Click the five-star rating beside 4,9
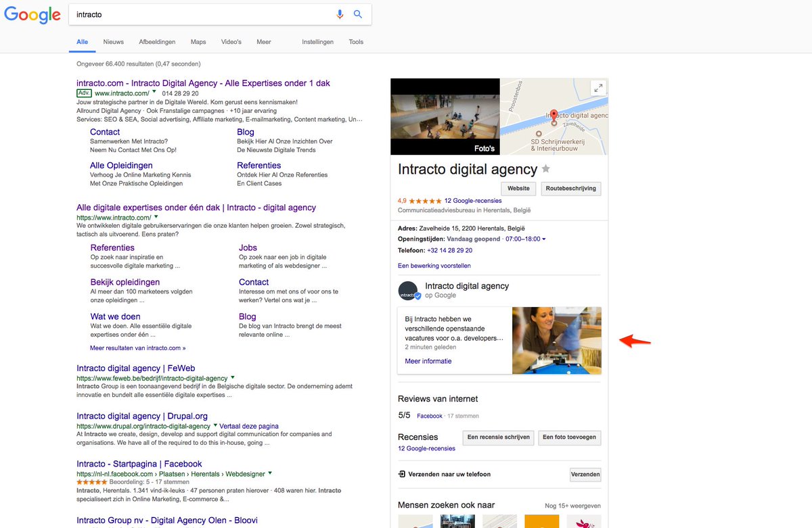Viewport: 812px width, 528px height. click(425, 201)
